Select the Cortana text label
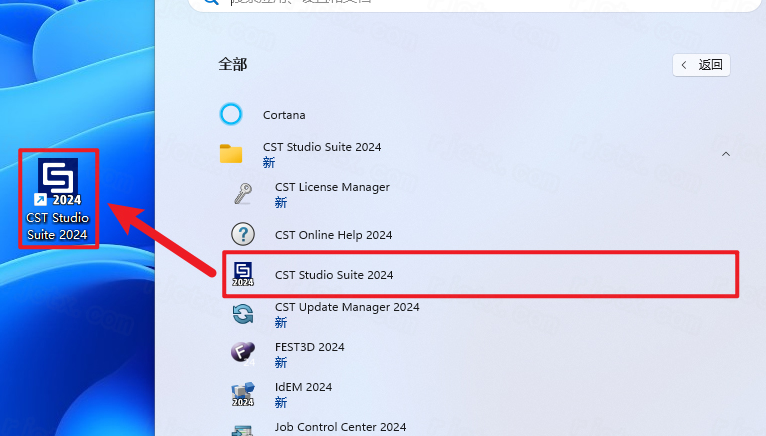The height and width of the screenshot is (436, 766). (284, 115)
